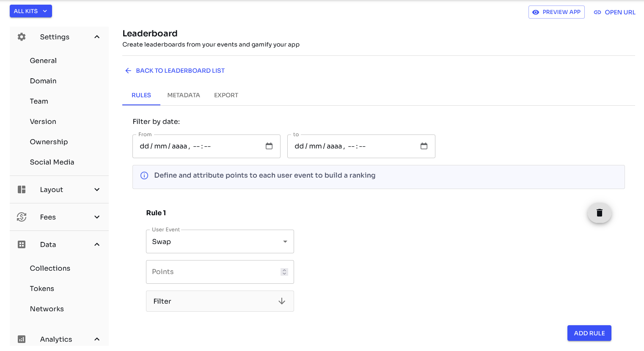Delete Rule 1 with trash icon
This screenshot has width=644, height=351.
(599, 213)
